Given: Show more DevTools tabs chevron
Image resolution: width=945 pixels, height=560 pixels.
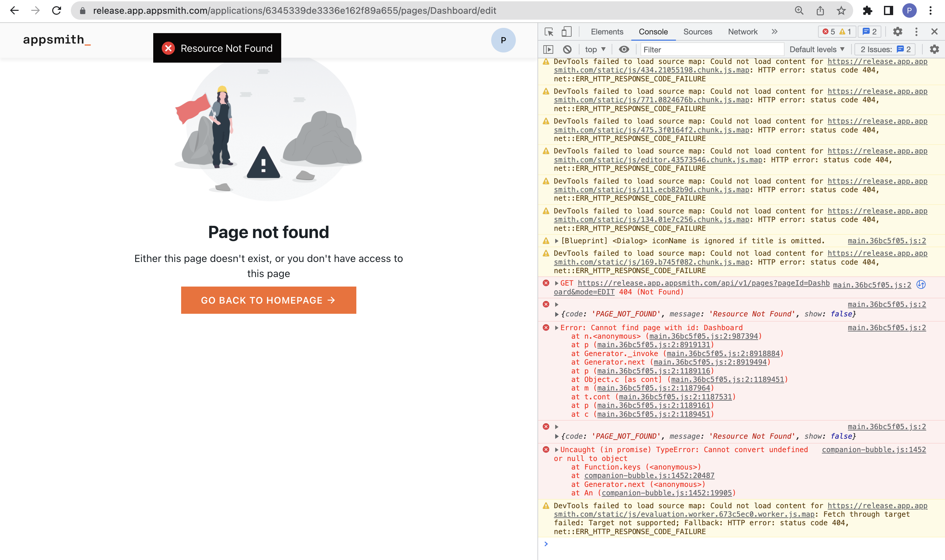Looking at the screenshot, I should [x=775, y=32].
